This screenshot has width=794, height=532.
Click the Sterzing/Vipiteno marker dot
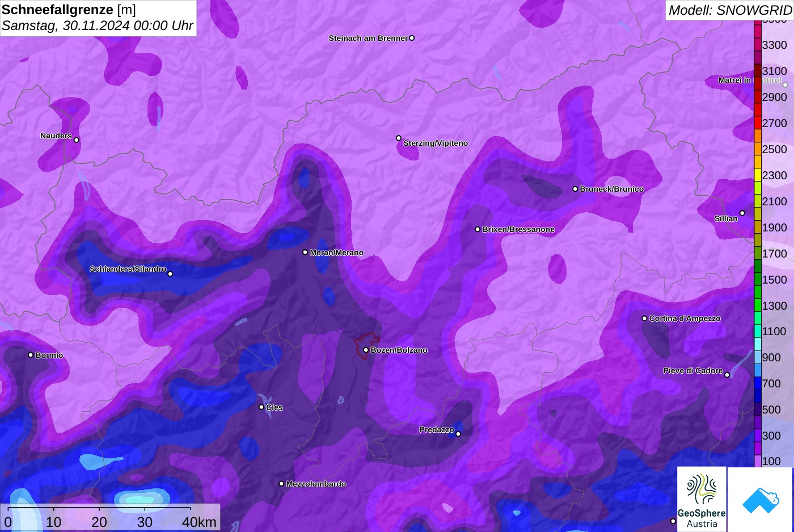click(399, 138)
